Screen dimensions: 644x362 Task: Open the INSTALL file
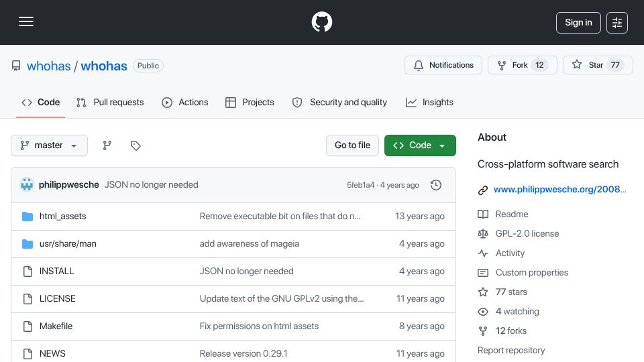(56, 271)
